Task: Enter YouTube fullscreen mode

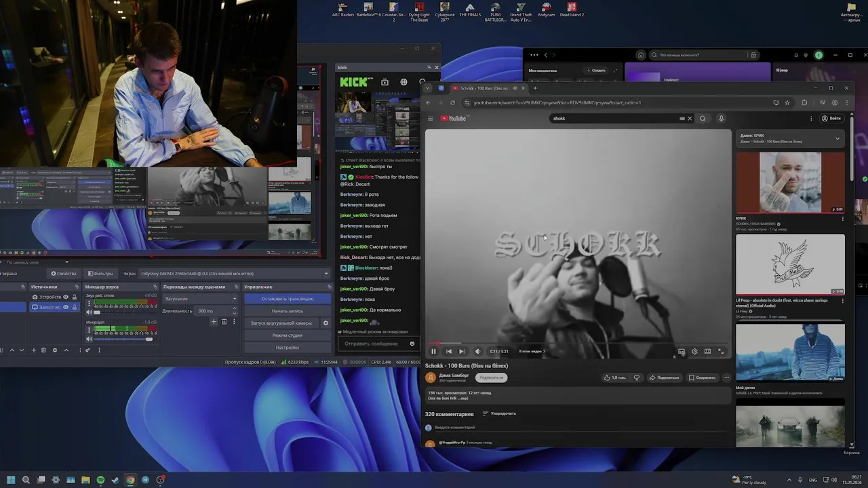Action: [721, 351]
